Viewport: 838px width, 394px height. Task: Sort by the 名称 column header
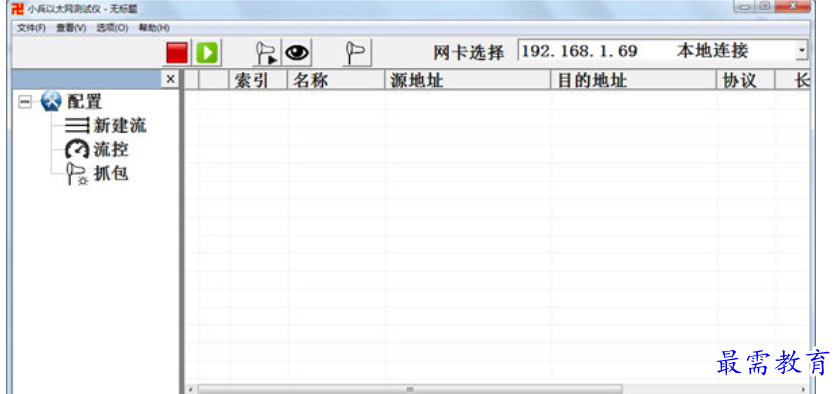(336, 80)
